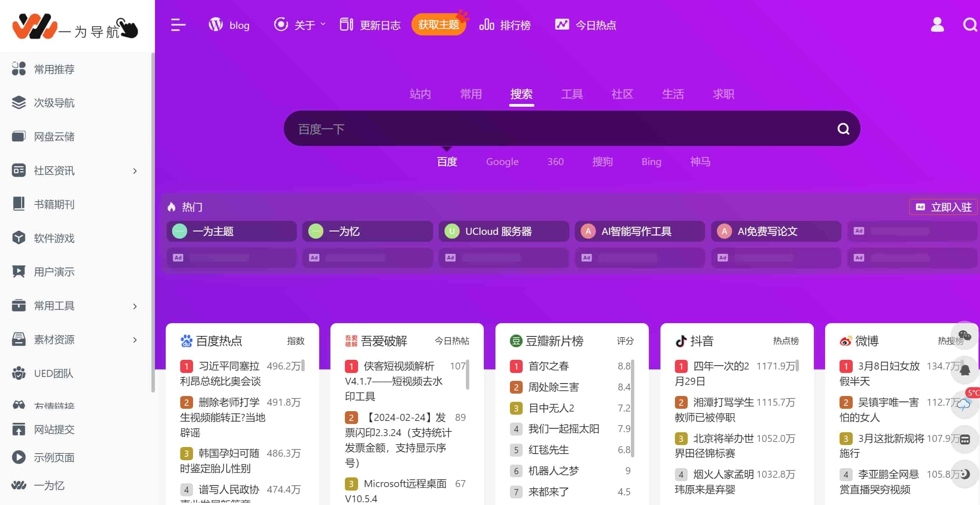Click the 更新日志 changelog icon
Screen dimensions: 980x505
point(346,24)
